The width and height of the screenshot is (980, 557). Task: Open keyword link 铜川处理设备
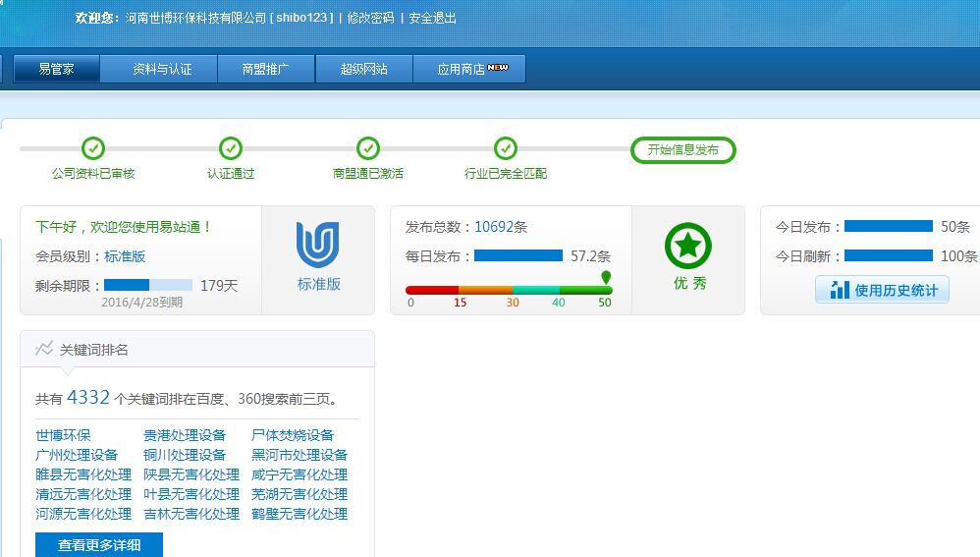[x=185, y=455]
